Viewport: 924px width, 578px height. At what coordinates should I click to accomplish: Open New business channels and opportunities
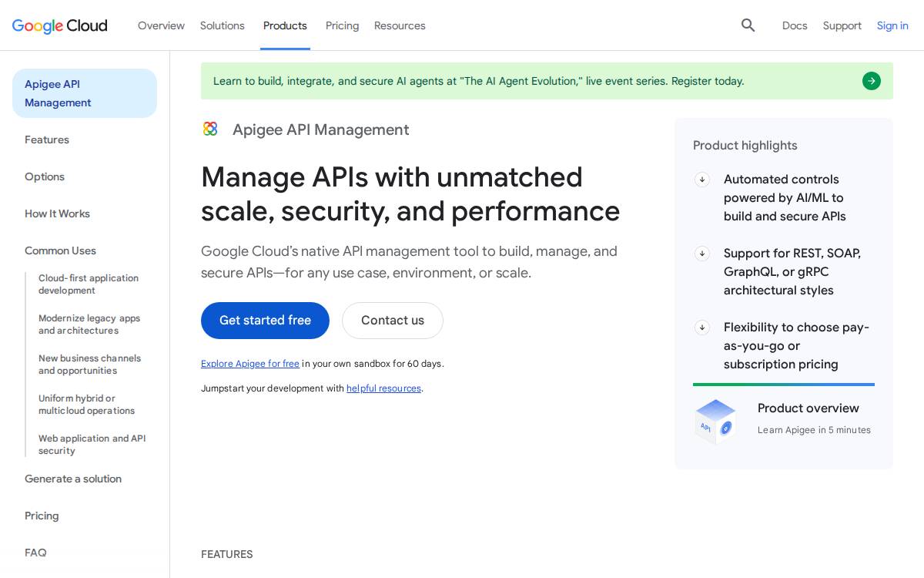click(90, 365)
